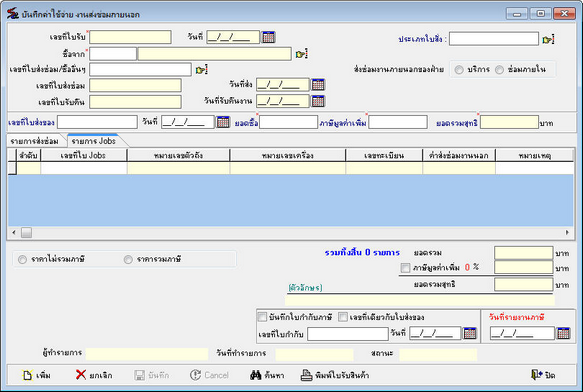Click the top ภาษีมูลค่าเพิ่ม amount field
Image resolution: width=583 pixels, height=392 pixels.
tap(398, 122)
